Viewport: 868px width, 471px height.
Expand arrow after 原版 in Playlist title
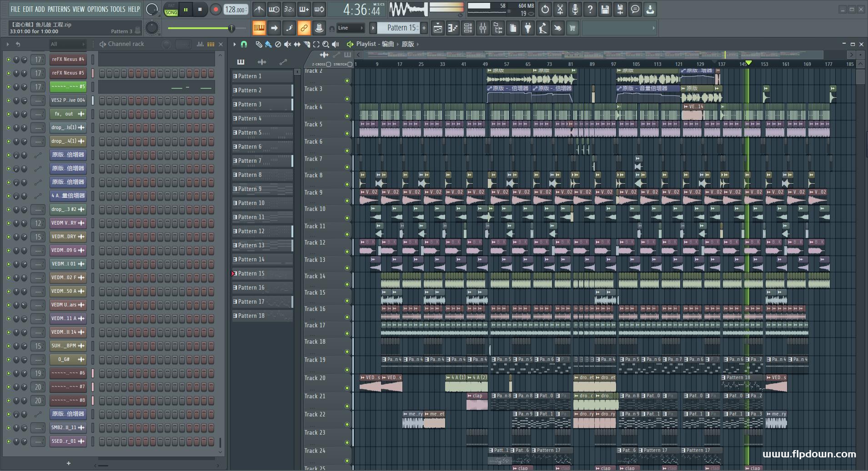[x=418, y=44]
